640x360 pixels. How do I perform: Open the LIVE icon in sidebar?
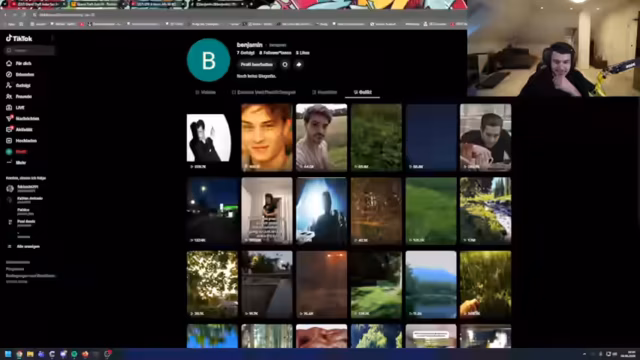(9, 107)
